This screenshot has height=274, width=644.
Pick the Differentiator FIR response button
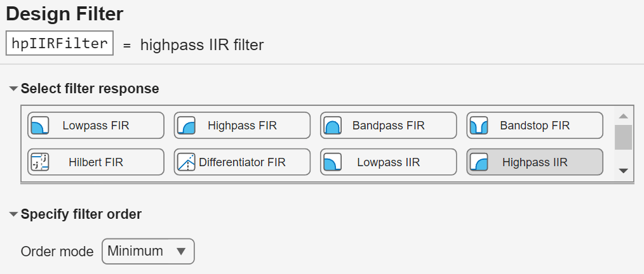click(242, 162)
